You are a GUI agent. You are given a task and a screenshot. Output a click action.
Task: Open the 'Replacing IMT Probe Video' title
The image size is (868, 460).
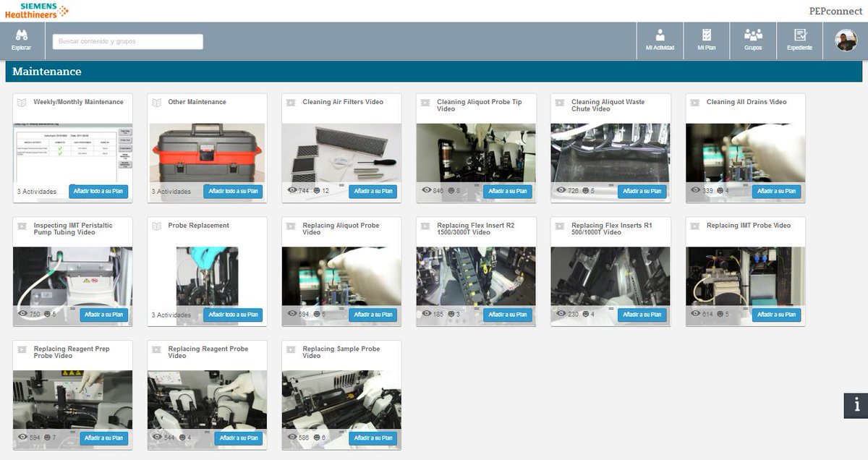[749, 226]
